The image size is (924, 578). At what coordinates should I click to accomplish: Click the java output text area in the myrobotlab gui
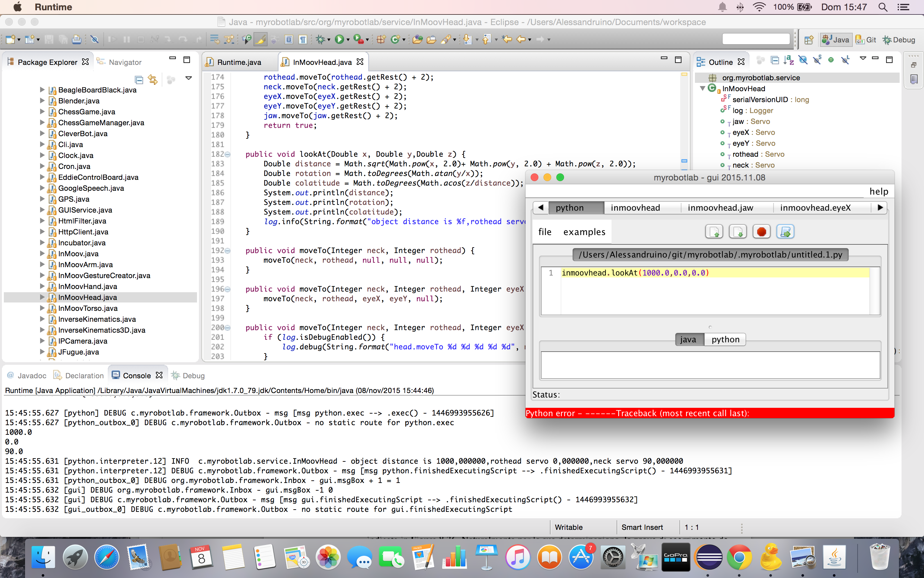[x=711, y=365]
